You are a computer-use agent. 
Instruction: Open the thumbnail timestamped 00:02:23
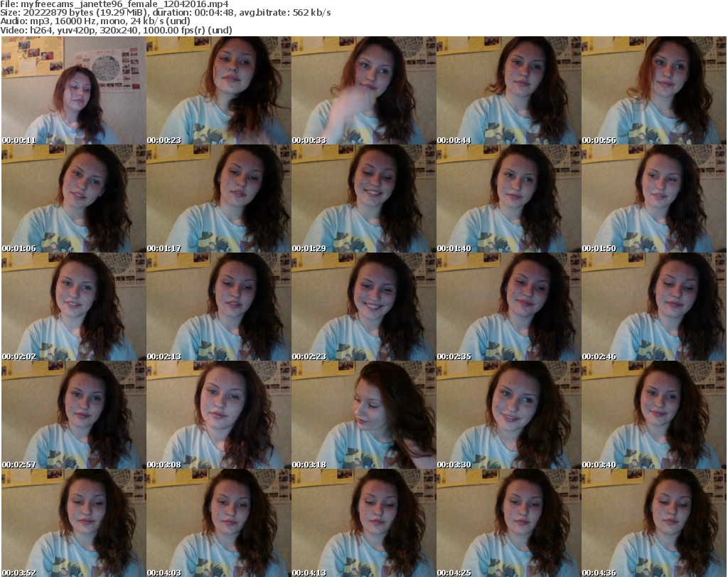(363, 307)
